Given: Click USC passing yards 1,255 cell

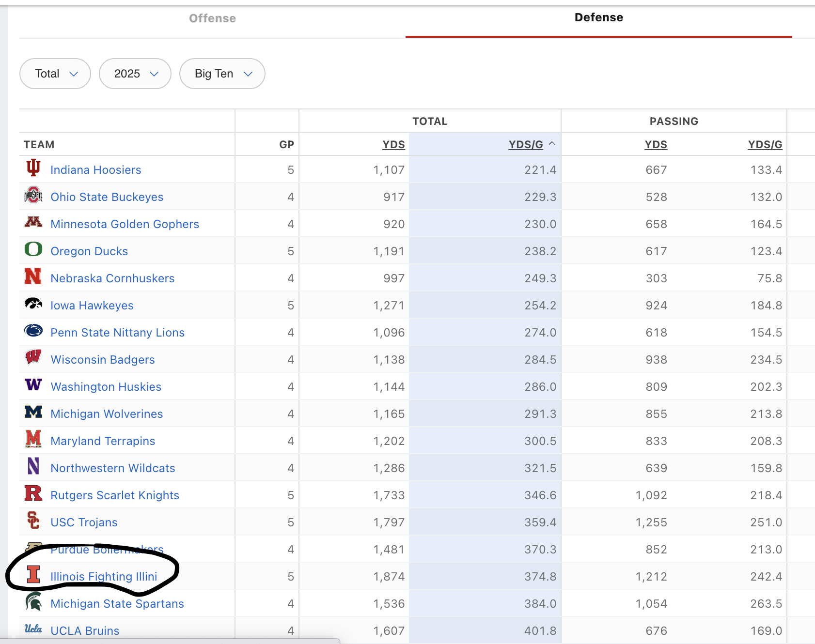Looking at the screenshot, I should click(651, 522).
